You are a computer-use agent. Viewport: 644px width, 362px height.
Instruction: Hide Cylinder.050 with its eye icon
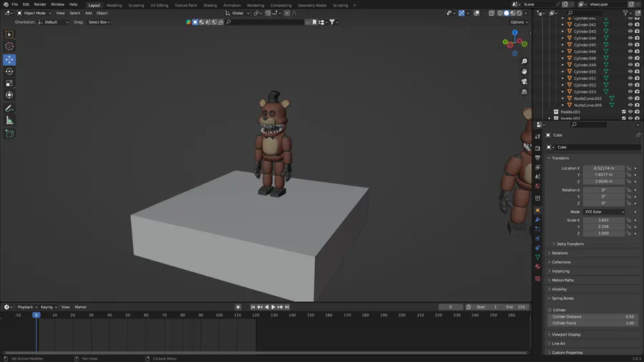pyautogui.click(x=630, y=72)
